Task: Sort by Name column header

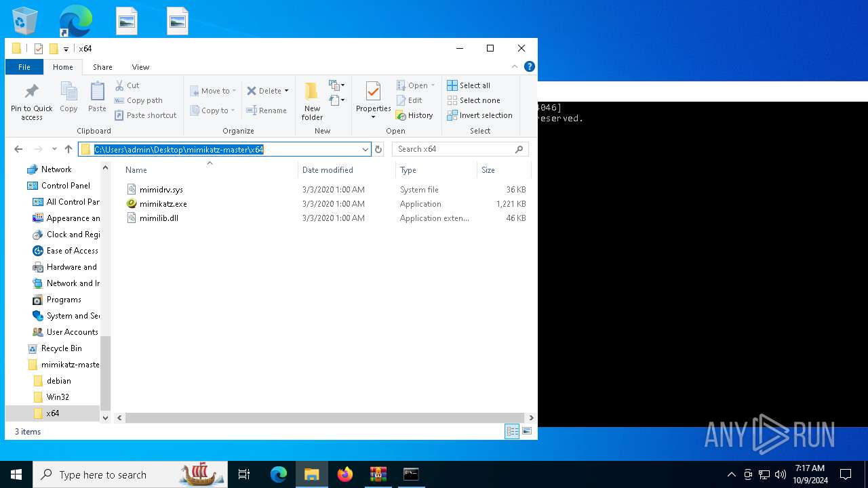Action: [x=136, y=170]
